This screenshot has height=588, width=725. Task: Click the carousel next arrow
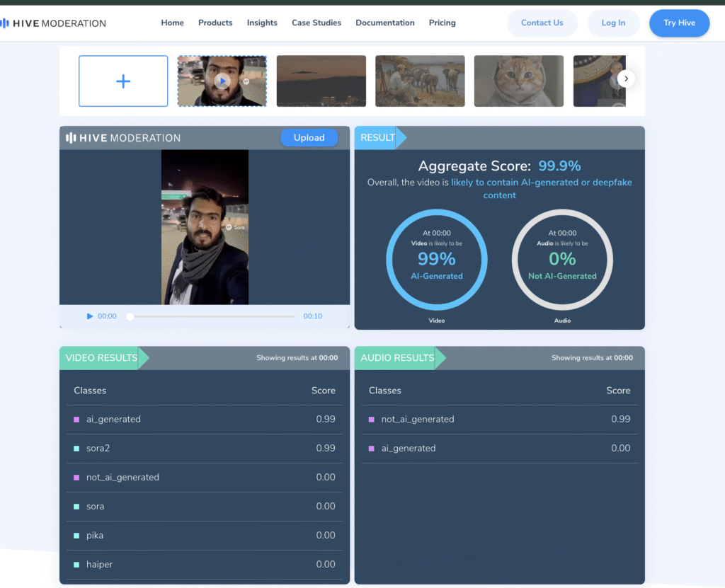[626, 79]
